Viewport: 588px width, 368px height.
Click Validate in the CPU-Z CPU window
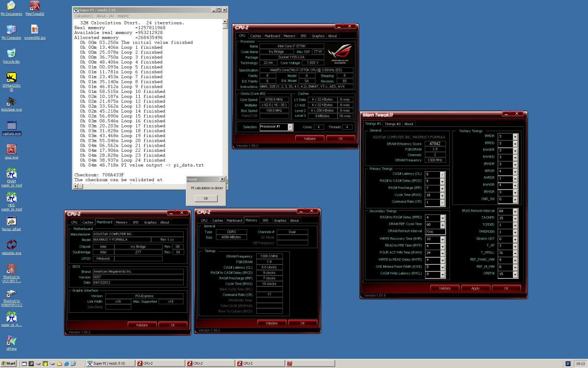310,138
